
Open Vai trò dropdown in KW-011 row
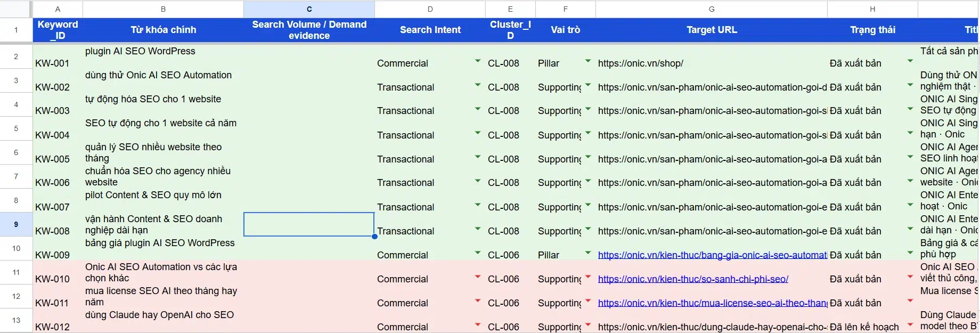588,301
